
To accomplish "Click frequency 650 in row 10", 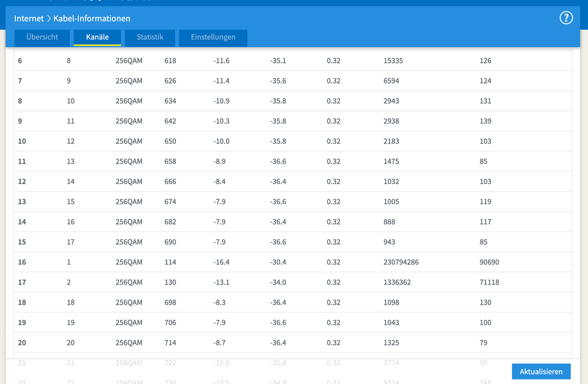I will [170, 141].
